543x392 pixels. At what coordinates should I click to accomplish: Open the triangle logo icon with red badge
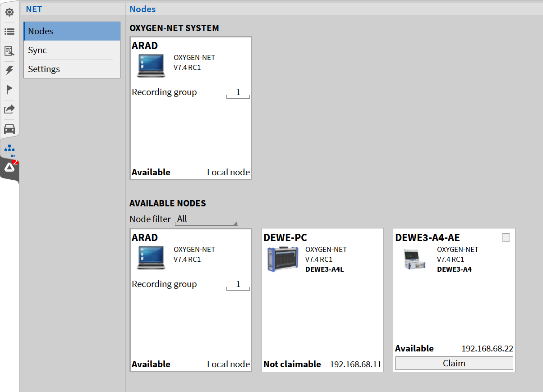click(9, 168)
